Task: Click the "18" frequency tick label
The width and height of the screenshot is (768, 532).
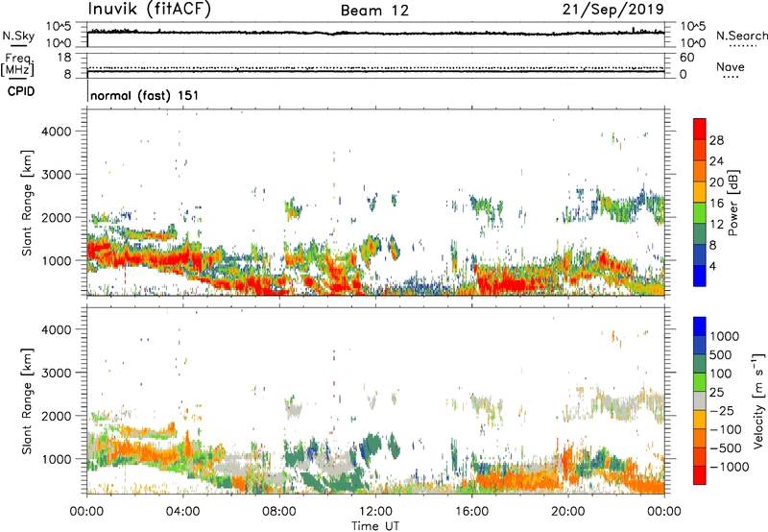Action: [64, 58]
